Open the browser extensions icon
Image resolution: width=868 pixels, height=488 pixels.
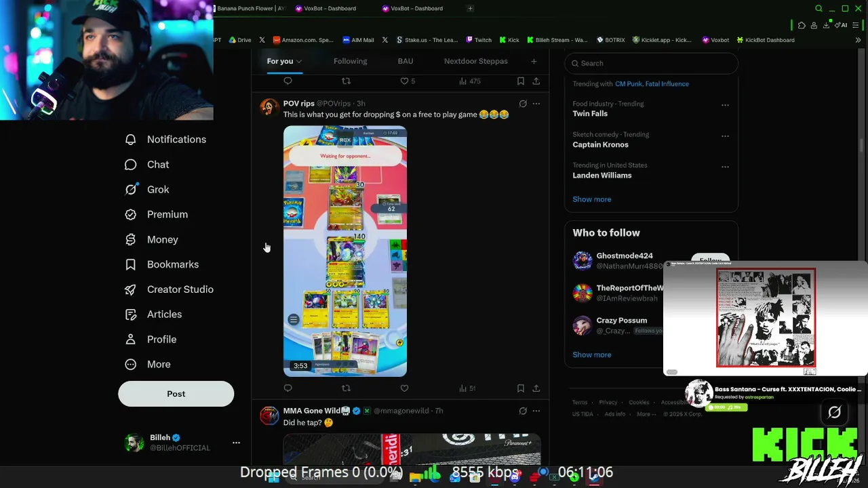click(x=802, y=26)
